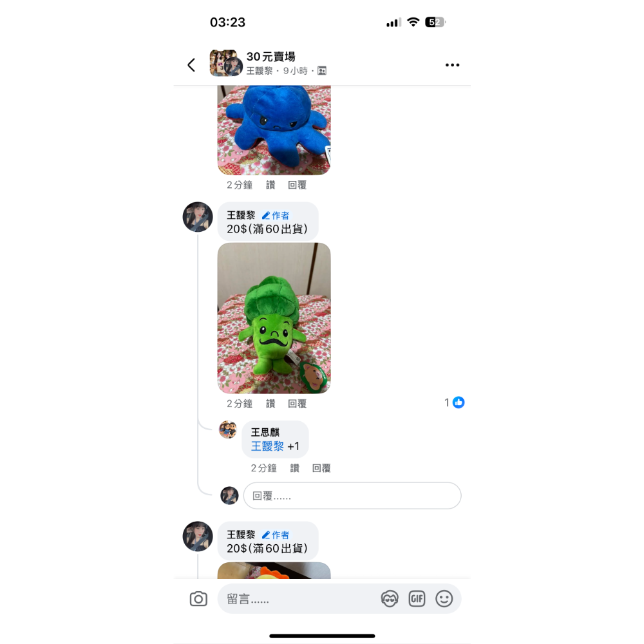Reply to 王思麒's +1 comment
The image size is (644, 644).
(321, 468)
